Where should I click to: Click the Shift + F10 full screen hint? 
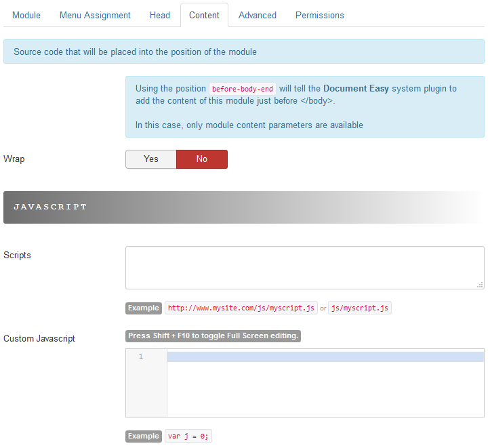pos(213,335)
